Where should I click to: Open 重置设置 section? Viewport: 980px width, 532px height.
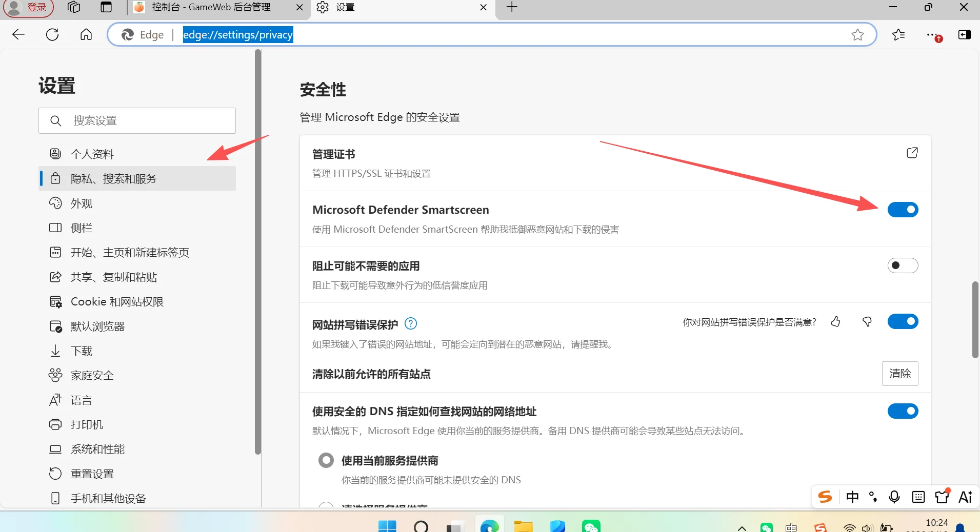(x=137, y=474)
